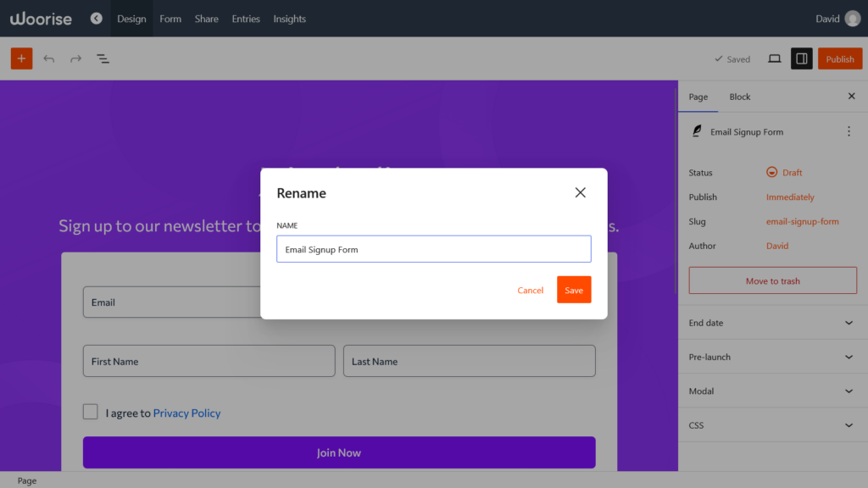868x488 pixels.
Task: Redo the last change
Action: pyautogui.click(x=75, y=58)
